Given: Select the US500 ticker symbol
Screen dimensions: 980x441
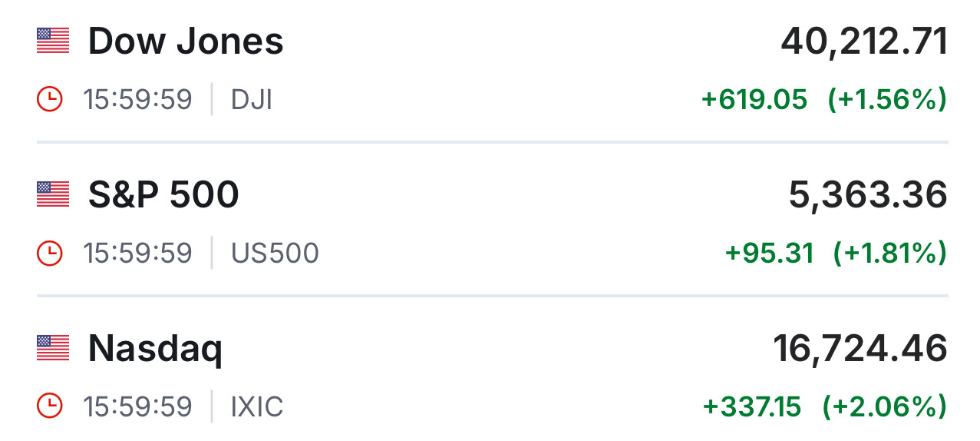Looking at the screenshot, I should tap(275, 254).
